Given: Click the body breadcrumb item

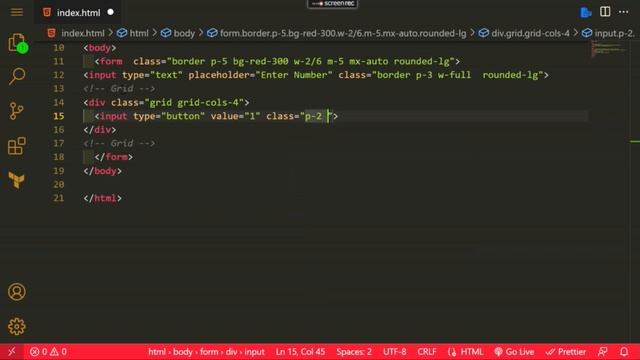Looking at the screenshot, I should point(184,33).
